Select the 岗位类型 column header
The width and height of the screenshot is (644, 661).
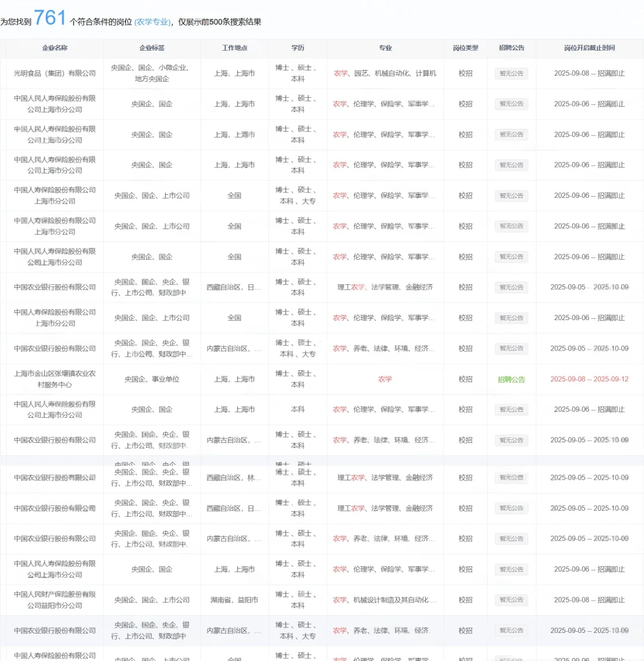466,48
